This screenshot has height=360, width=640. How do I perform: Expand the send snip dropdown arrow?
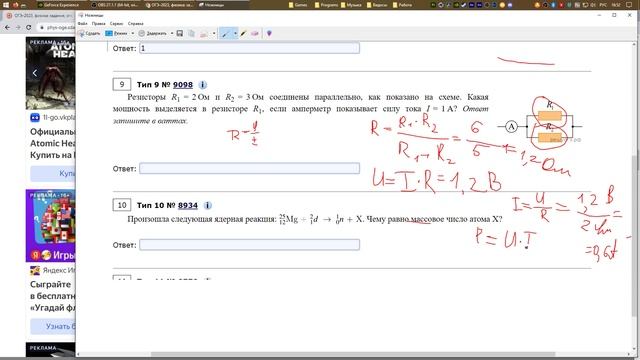click(x=214, y=33)
